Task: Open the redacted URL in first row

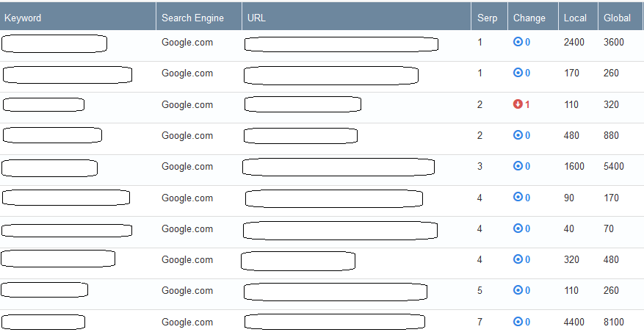Action: (341, 44)
